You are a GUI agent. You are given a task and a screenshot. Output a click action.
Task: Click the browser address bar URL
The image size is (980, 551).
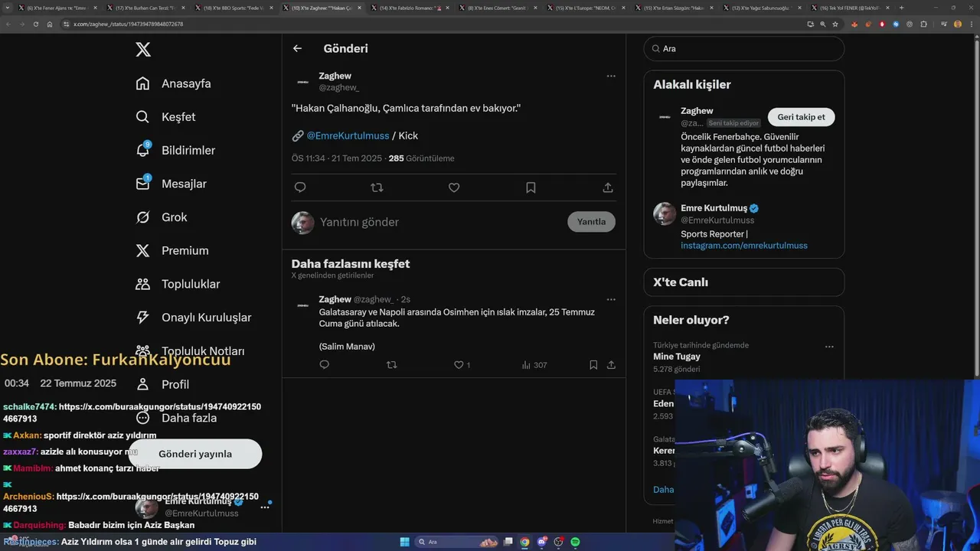tap(129, 24)
